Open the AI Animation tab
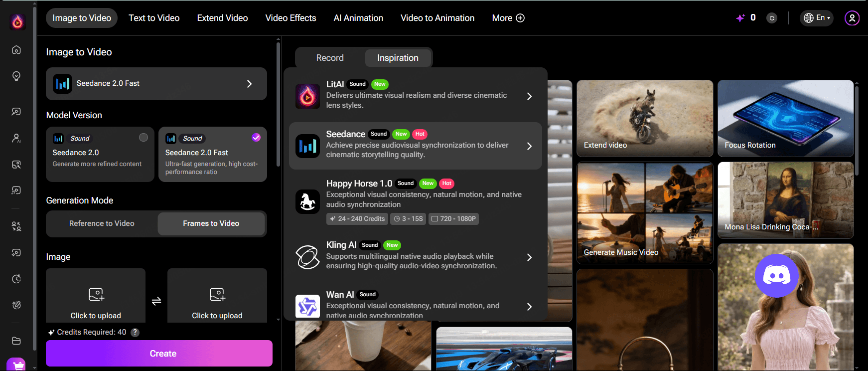This screenshot has width=868, height=371. coord(358,18)
